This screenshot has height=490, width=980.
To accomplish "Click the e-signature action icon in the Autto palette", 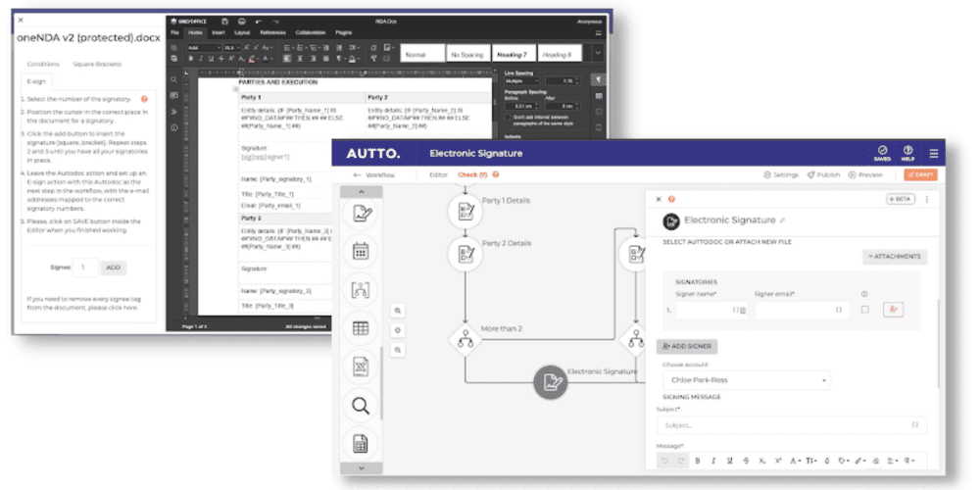I will point(360,213).
